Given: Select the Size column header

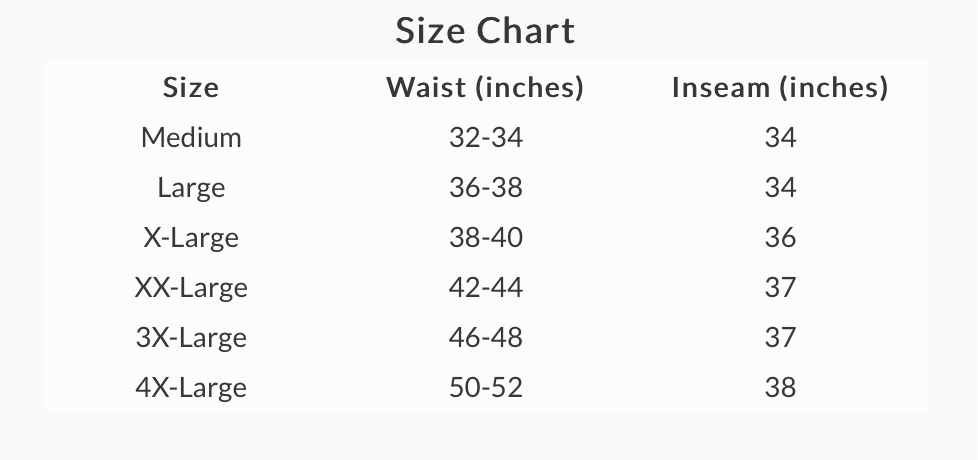Looking at the screenshot, I should 191,87.
